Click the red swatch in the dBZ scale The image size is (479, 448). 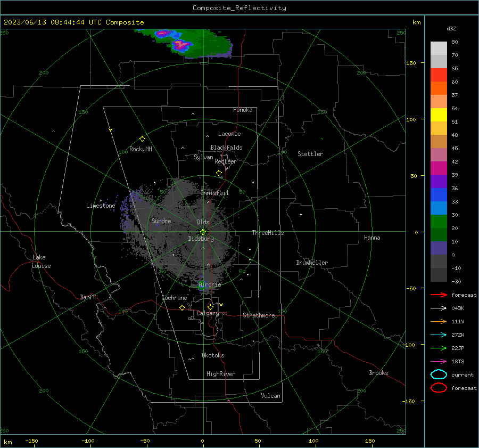point(439,75)
